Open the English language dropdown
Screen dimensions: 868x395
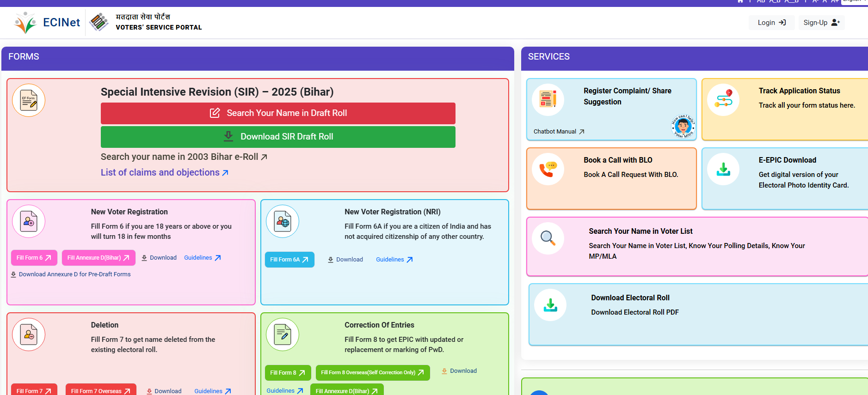[854, 1]
